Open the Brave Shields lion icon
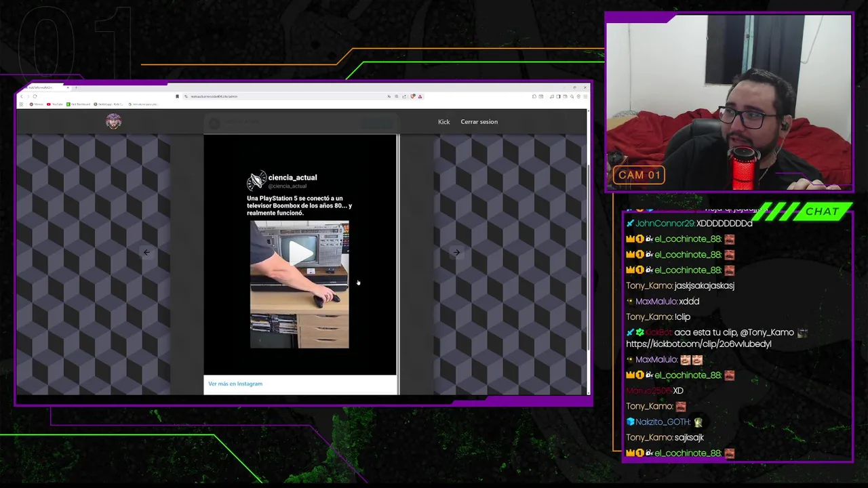 pyautogui.click(x=412, y=96)
